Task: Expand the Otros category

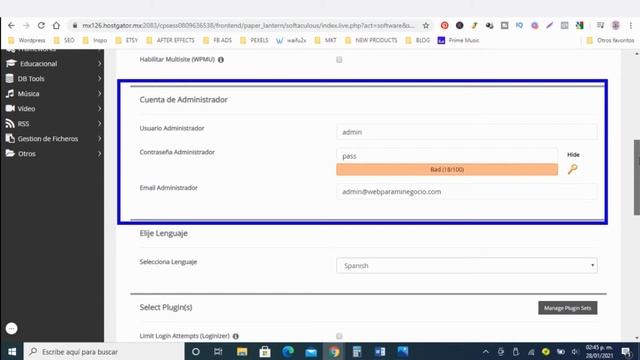Action: pos(99,153)
